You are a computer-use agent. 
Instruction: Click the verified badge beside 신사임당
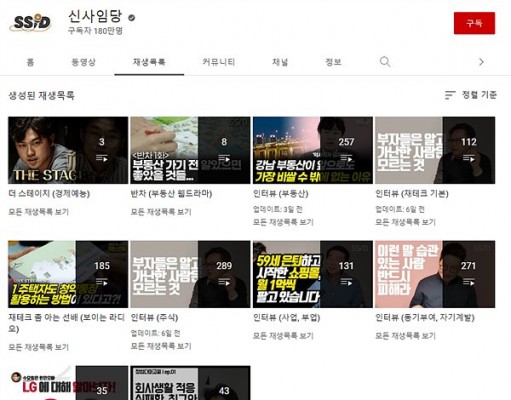(132, 18)
